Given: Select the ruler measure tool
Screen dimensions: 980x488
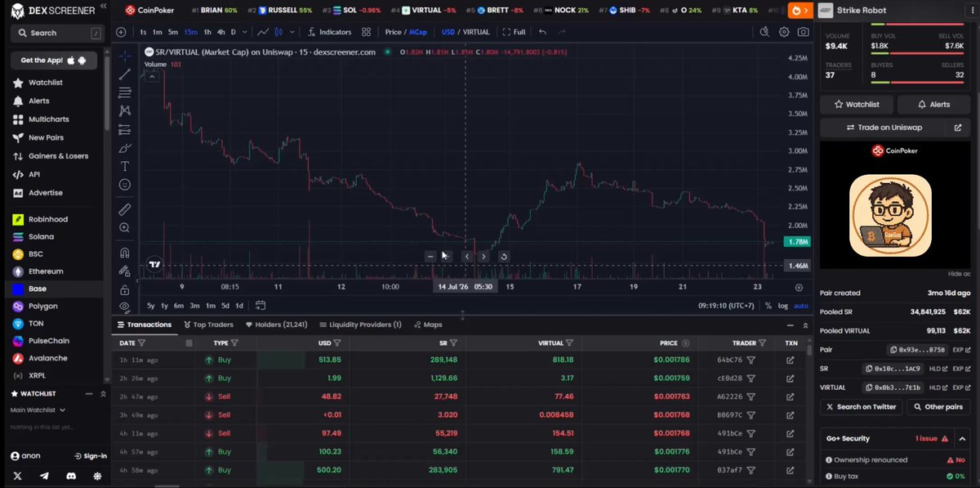Looking at the screenshot, I should pos(125,210).
